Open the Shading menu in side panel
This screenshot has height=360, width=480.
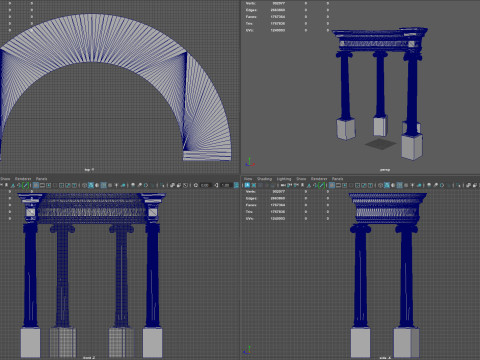(x=264, y=179)
